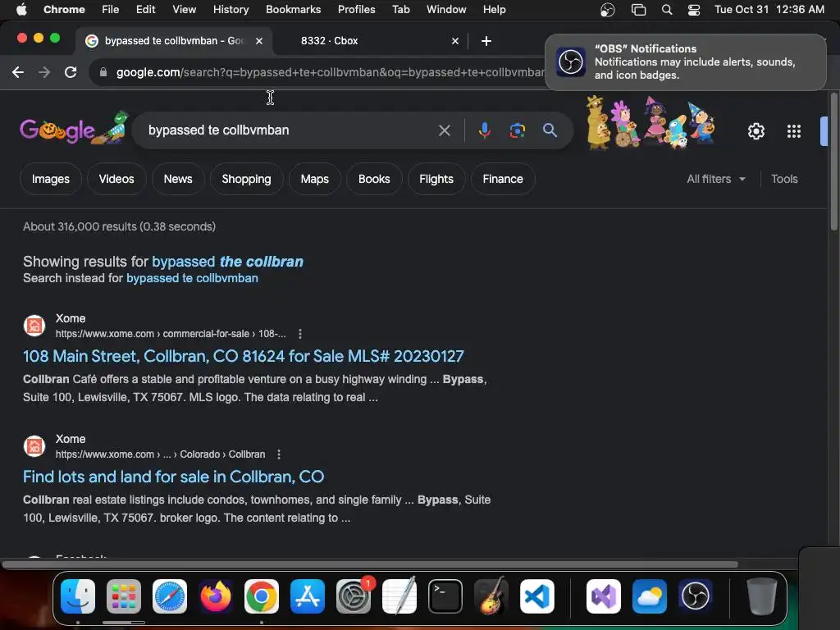Open Control Center in menu bar
This screenshot has height=630, width=840.
click(694, 10)
